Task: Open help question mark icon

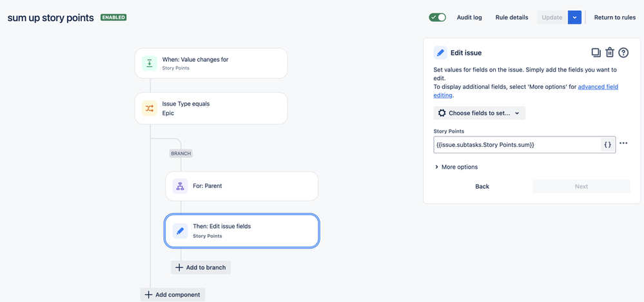Action: coord(623,53)
